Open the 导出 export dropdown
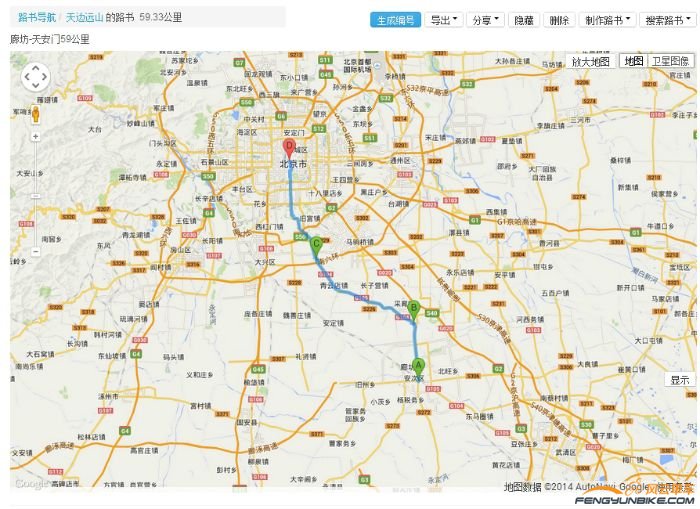The image size is (700, 509). pos(443,20)
